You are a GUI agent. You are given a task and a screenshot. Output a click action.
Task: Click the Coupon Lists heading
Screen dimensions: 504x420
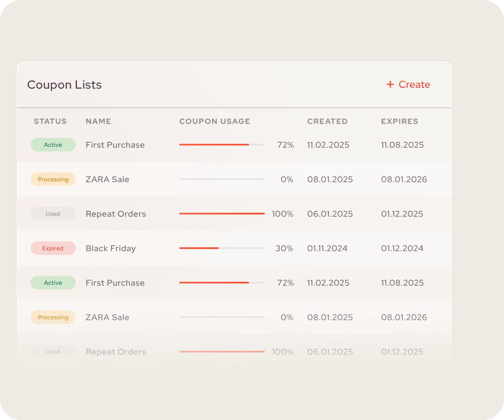(x=64, y=85)
